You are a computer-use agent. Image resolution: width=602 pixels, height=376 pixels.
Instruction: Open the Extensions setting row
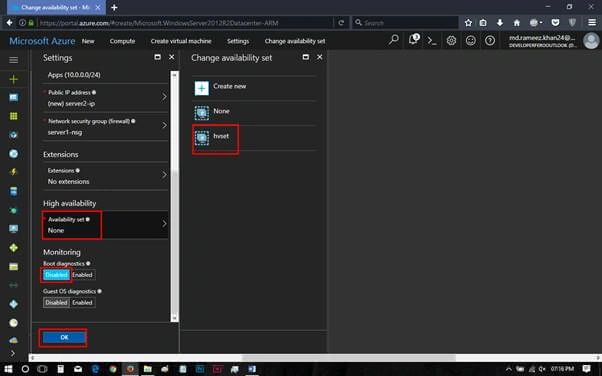106,176
